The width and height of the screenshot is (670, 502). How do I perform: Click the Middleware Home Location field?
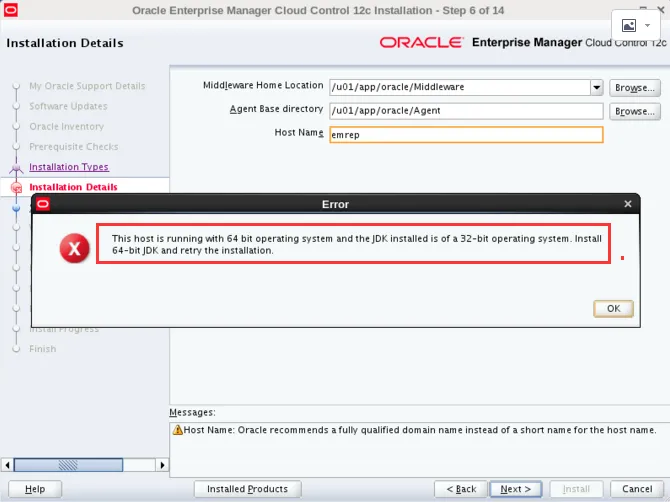(x=460, y=88)
